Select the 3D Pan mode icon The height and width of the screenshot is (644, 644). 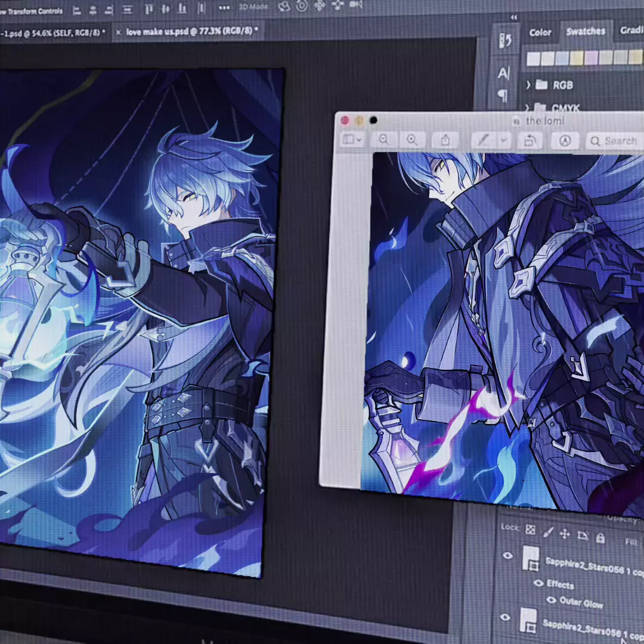320,5
